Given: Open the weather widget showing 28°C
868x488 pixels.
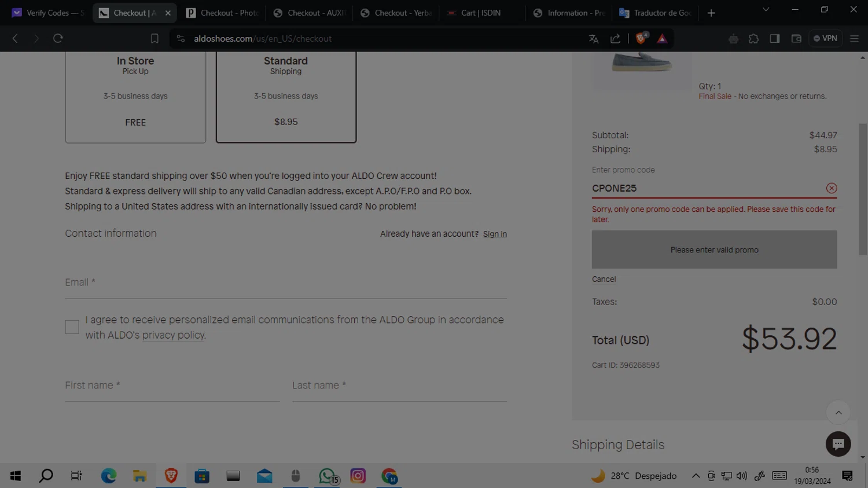Looking at the screenshot, I should 634,476.
